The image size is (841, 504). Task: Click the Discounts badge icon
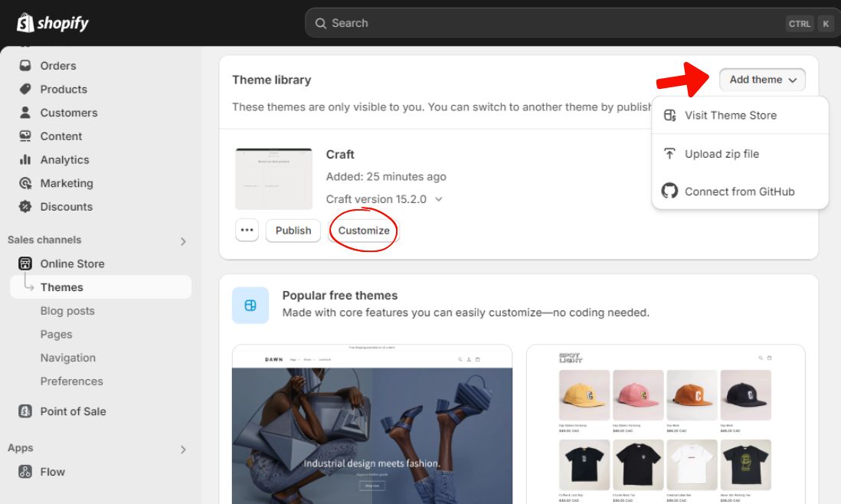pos(25,207)
